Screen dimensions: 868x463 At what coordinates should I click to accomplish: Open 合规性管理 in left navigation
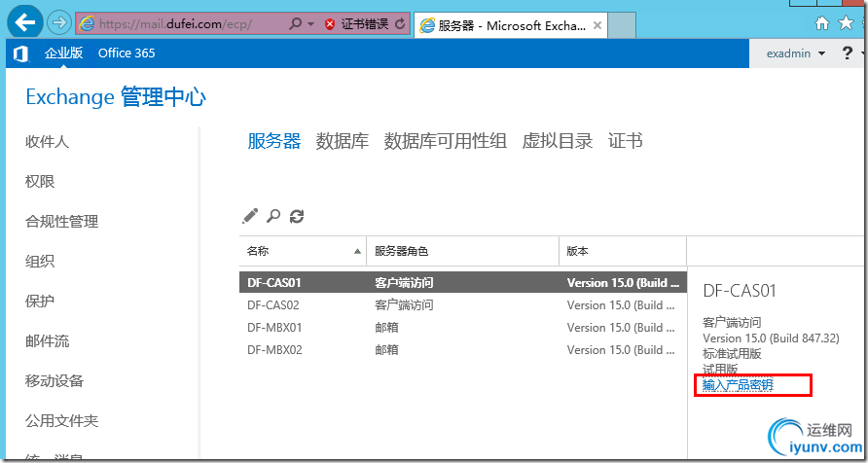[x=61, y=222]
